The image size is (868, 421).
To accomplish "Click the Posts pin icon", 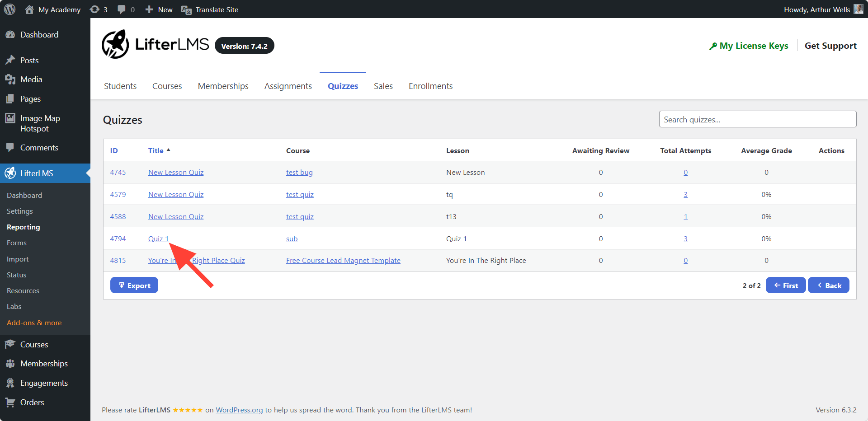I will coord(10,60).
